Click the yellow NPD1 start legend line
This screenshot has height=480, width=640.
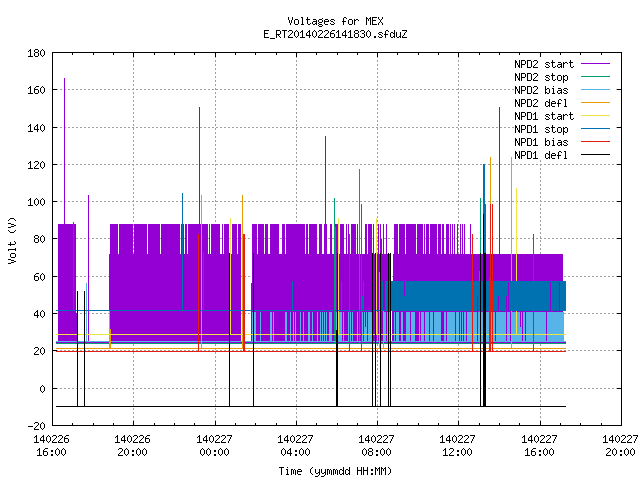[595, 116]
